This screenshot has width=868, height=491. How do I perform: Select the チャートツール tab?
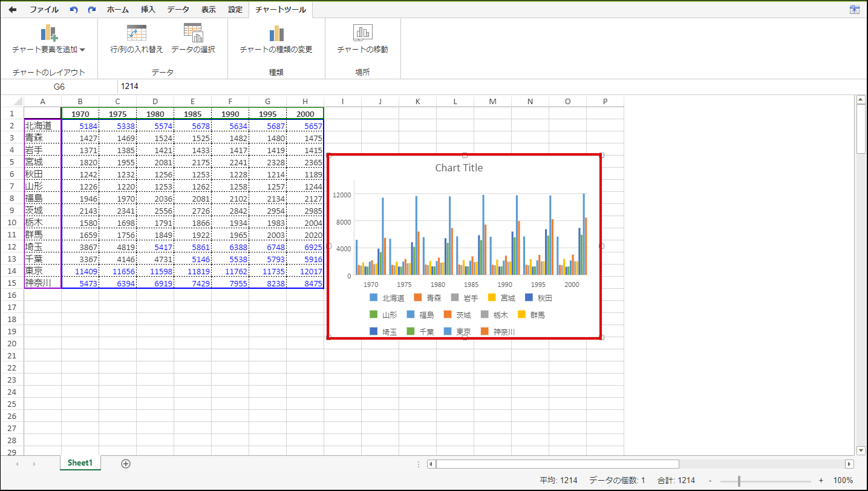point(281,10)
